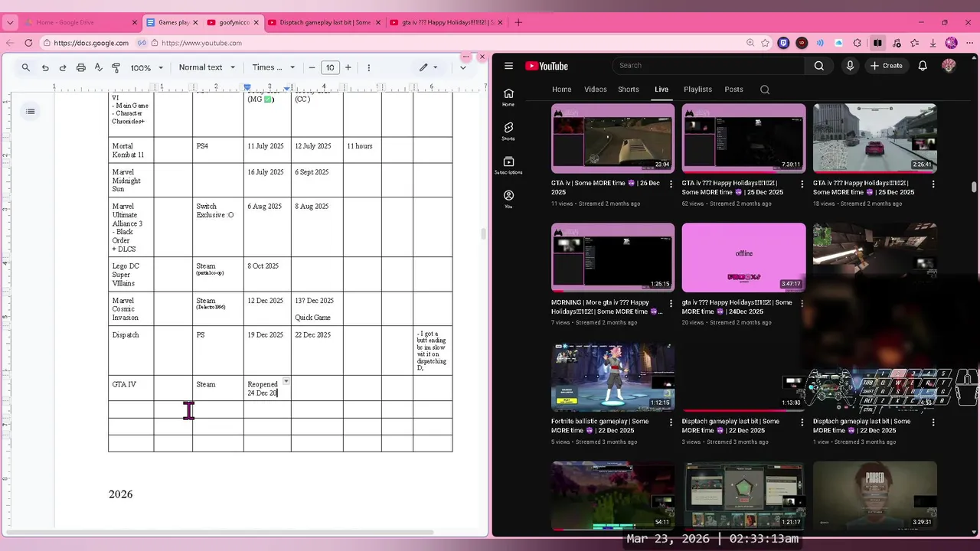Image resolution: width=980 pixels, height=551 pixels.
Task: Open the You section in YouTube sidebar
Action: (x=508, y=199)
